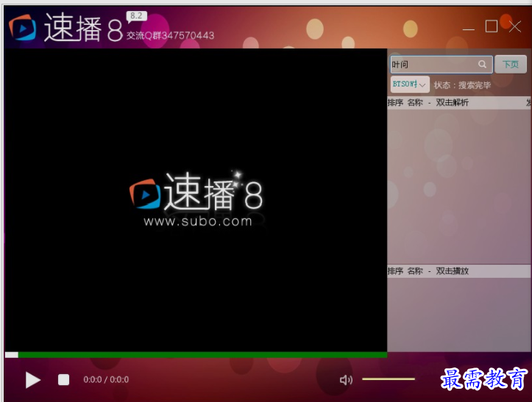532x402 pixels.
Task: Minimize the 速播 window
Action: pyautogui.click(x=469, y=29)
